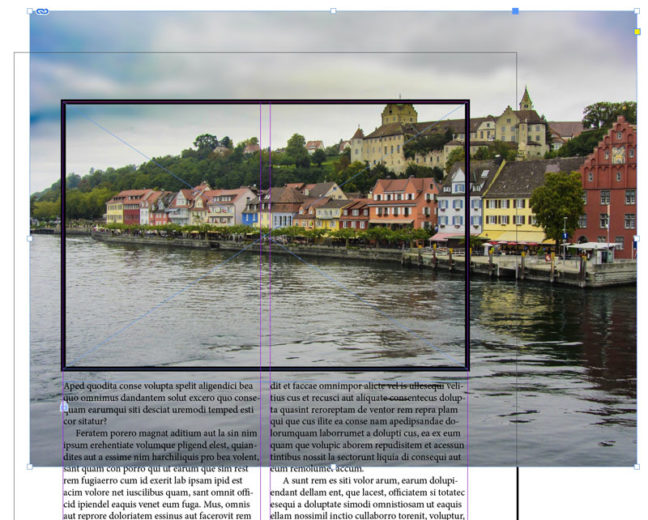648x520 pixels.
Task: Click the link badge on the image frame
Action: point(42,12)
